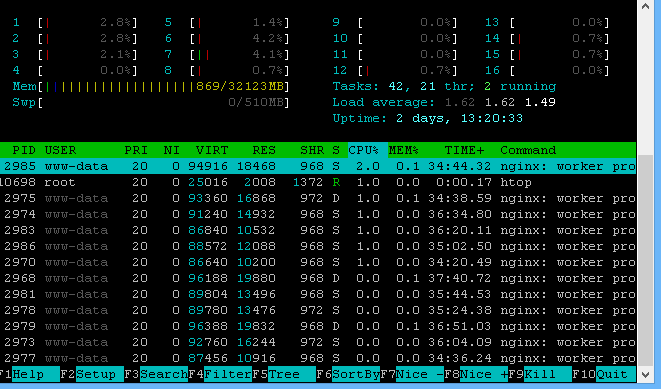Sort by the PID column header
The width and height of the screenshot is (661, 389).
tap(24, 150)
